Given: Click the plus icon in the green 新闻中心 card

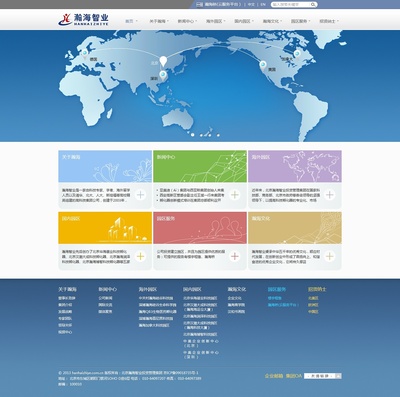Looking at the screenshot, I should [235, 195].
